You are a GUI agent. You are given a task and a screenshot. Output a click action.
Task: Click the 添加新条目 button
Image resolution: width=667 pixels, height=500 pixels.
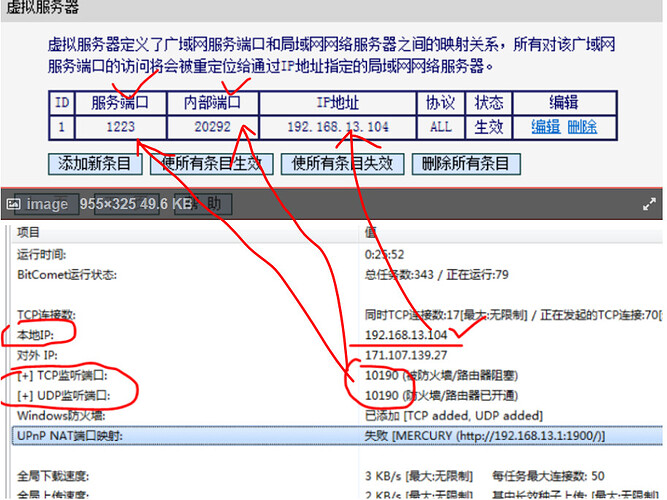point(95,163)
